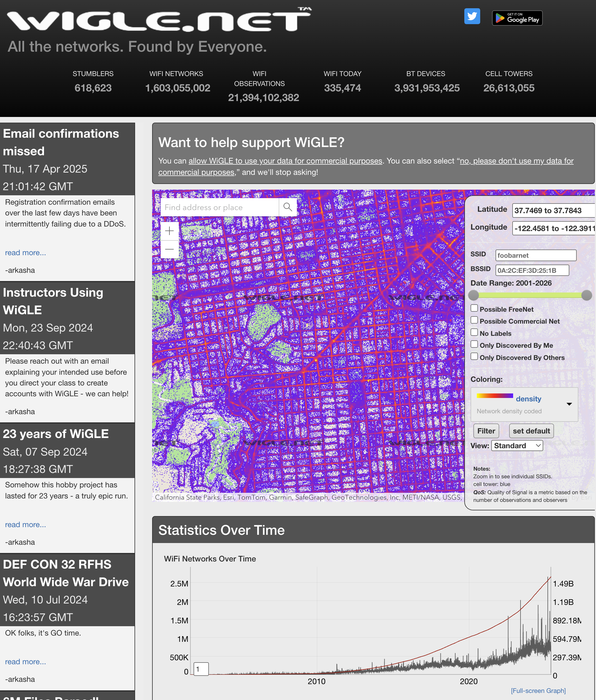Click the 23 years of WiGLE headline
596x700 pixels.
[56, 434]
